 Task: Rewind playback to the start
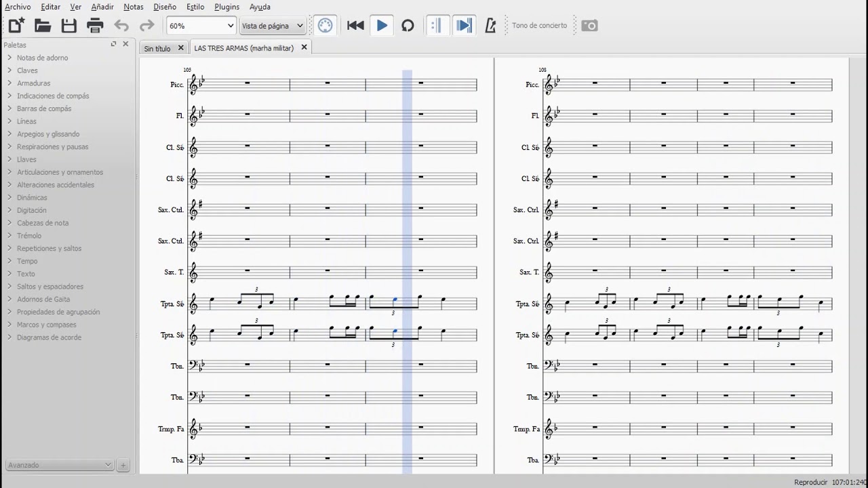[x=355, y=26]
